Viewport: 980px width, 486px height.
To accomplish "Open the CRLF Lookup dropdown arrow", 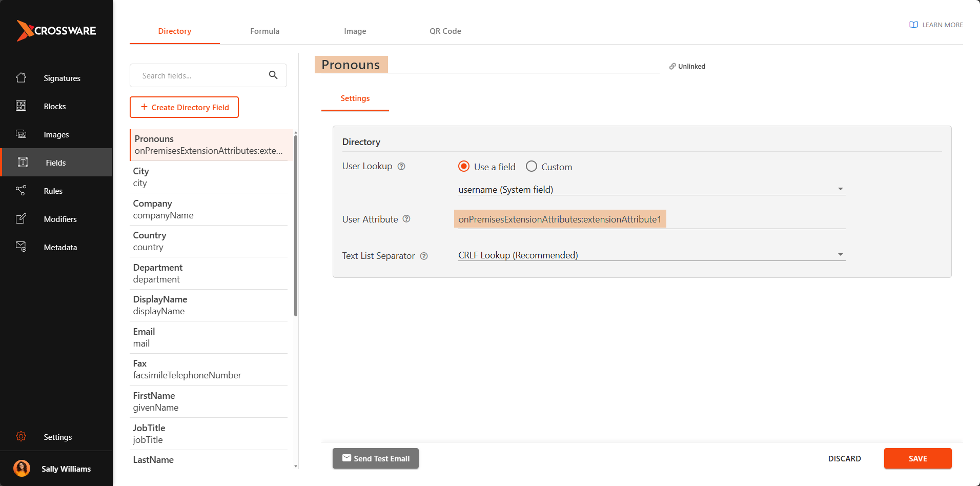I will tap(840, 254).
